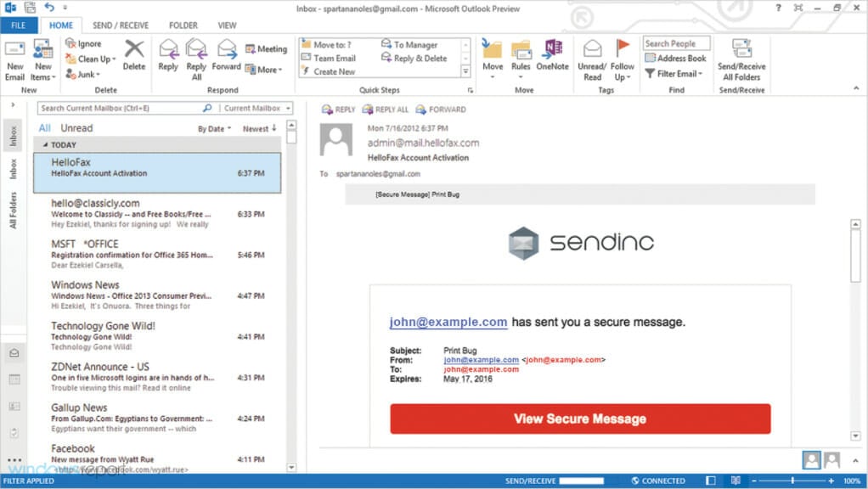Viewport: 868px width, 489px height.
Task: Click REPLY in the reading pane
Action: 338,110
